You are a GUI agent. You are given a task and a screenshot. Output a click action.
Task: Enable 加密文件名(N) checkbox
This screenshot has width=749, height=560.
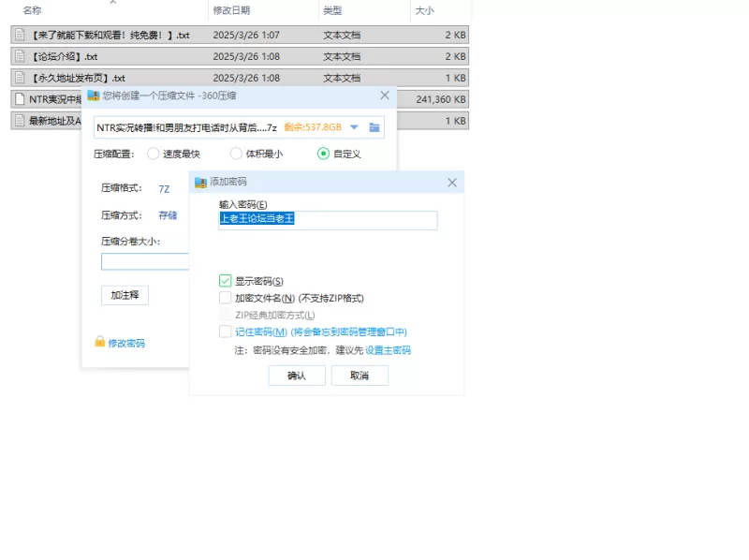tap(225, 298)
